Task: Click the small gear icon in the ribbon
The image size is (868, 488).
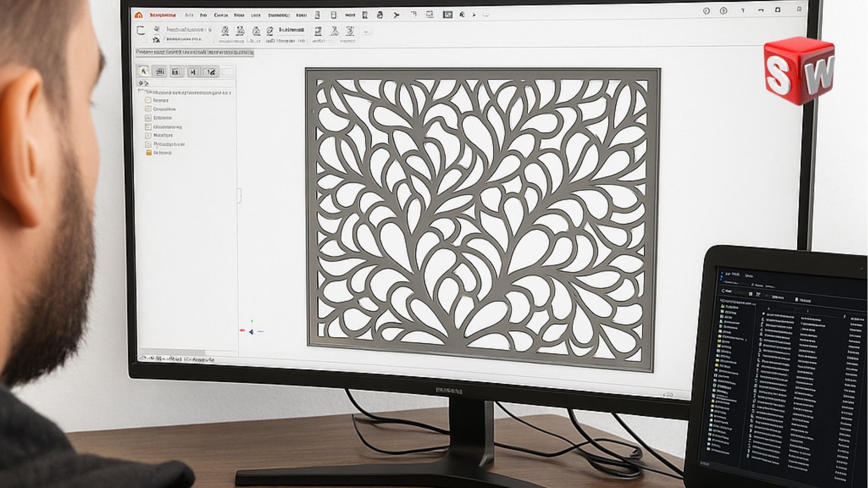Action: (157, 29)
